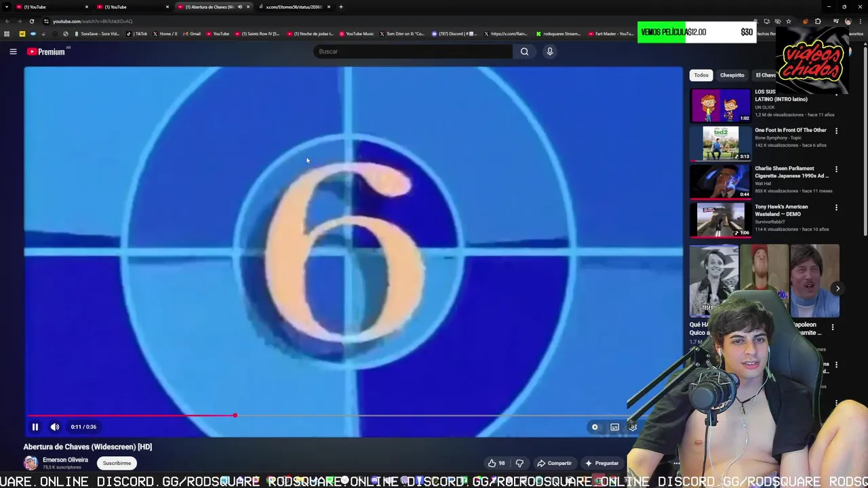
Task: Select the Todos filter chip
Action: click(x=701, y=75)
